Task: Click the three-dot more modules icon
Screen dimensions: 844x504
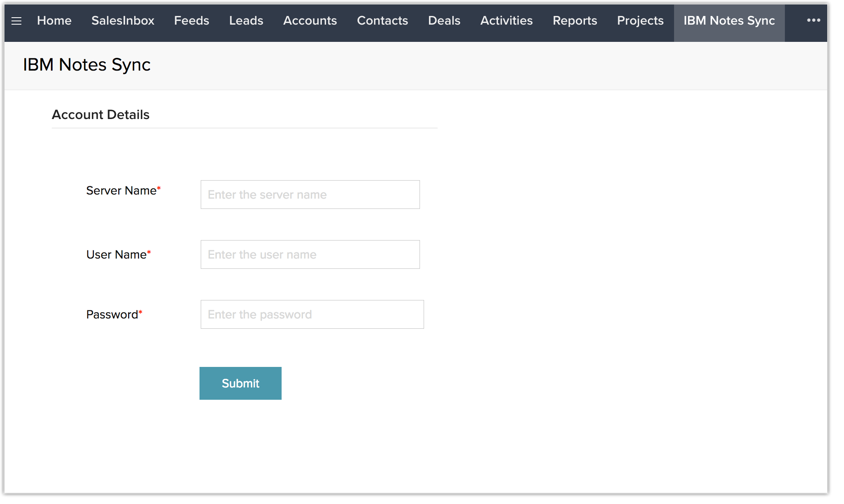Action: point(813,21)
